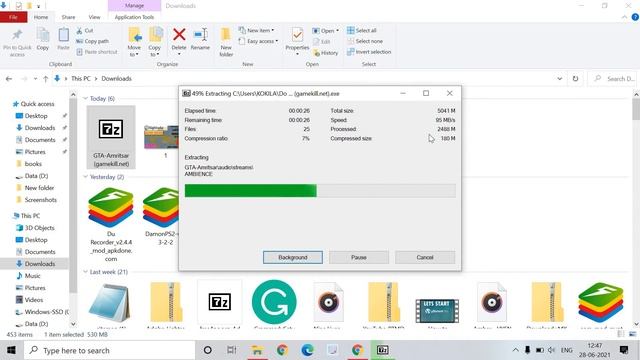
Task: Pause the 7-Zip extraction
Action: (x=359, y=257)
